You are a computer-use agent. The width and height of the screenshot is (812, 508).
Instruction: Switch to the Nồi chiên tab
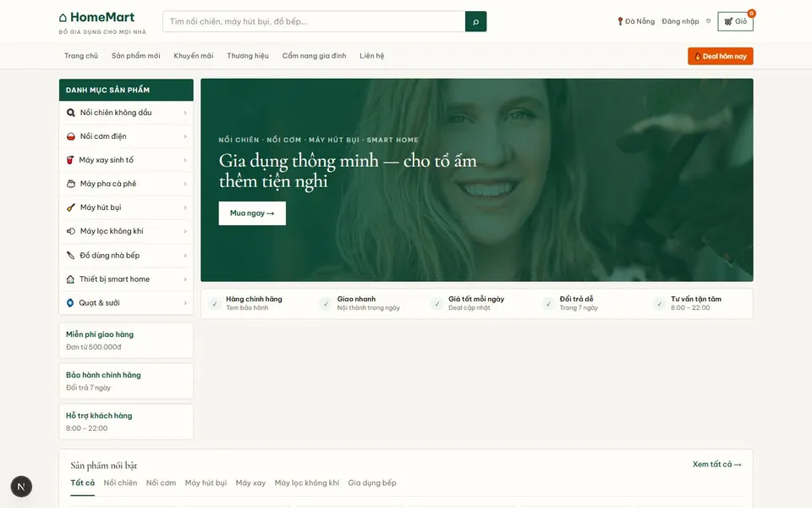tap(120, 483)
